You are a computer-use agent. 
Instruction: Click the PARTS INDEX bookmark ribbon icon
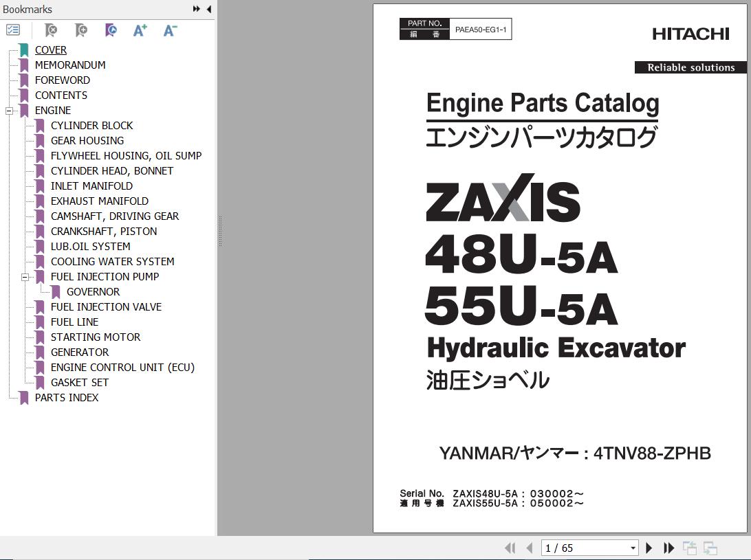click(x=25, y=398)
